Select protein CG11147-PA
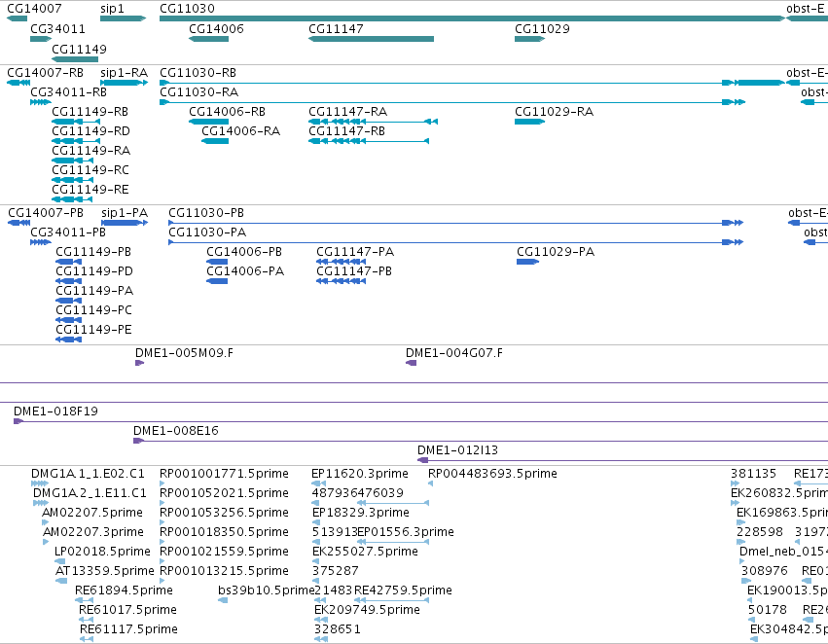Screen dimensions: 828x644 [355, 252]
